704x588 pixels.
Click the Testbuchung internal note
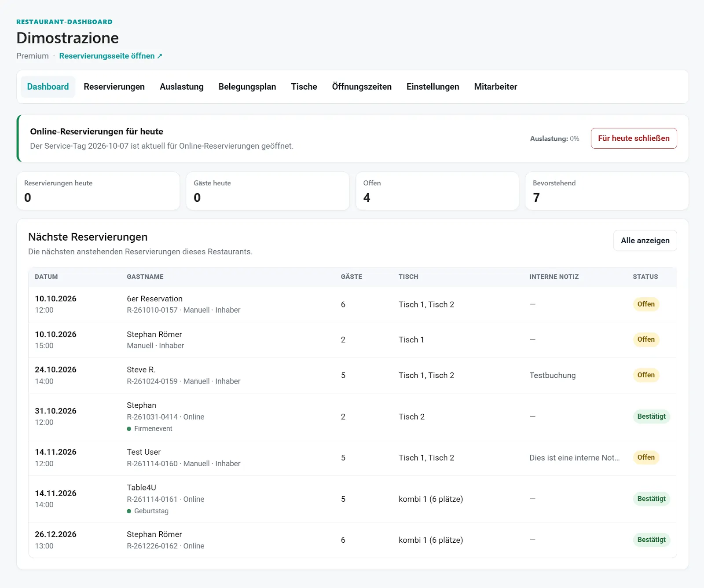coord(553,375)
